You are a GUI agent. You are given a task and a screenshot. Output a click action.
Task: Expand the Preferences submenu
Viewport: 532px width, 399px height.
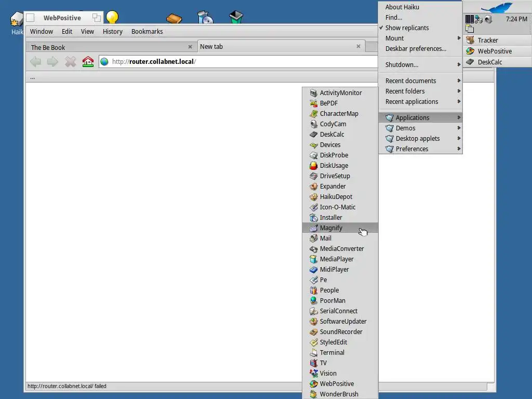[x=420, y=149]
